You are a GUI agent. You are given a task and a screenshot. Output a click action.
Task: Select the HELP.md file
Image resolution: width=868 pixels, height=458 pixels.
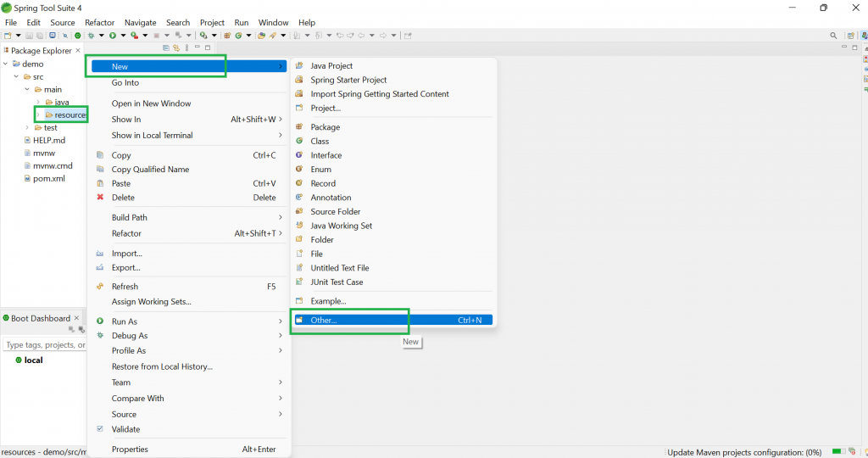point(45,140)
